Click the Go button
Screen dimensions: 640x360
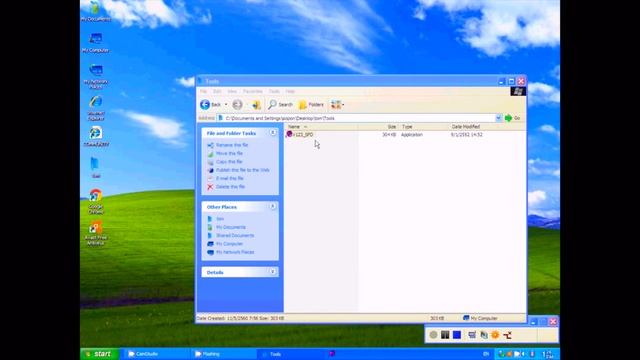coord(513,118)
